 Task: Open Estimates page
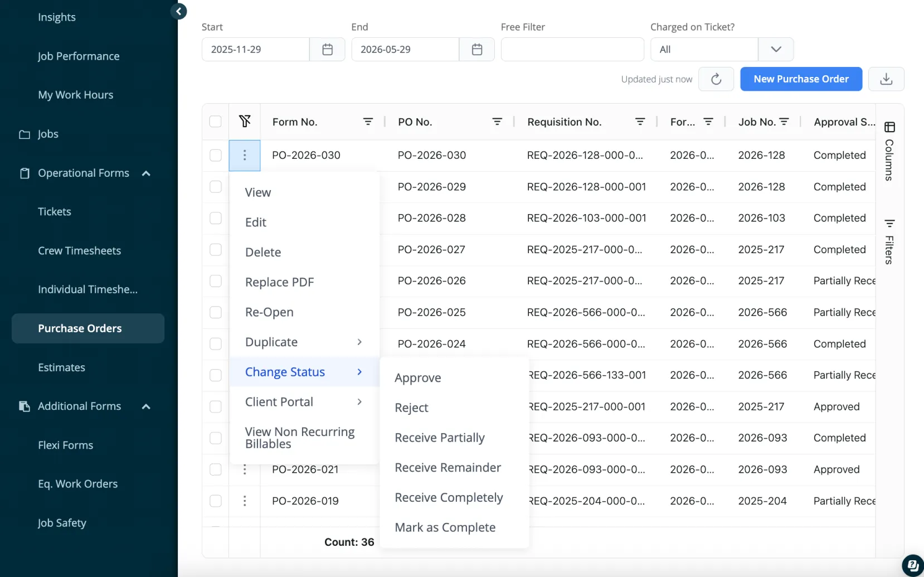coord(62,367)
